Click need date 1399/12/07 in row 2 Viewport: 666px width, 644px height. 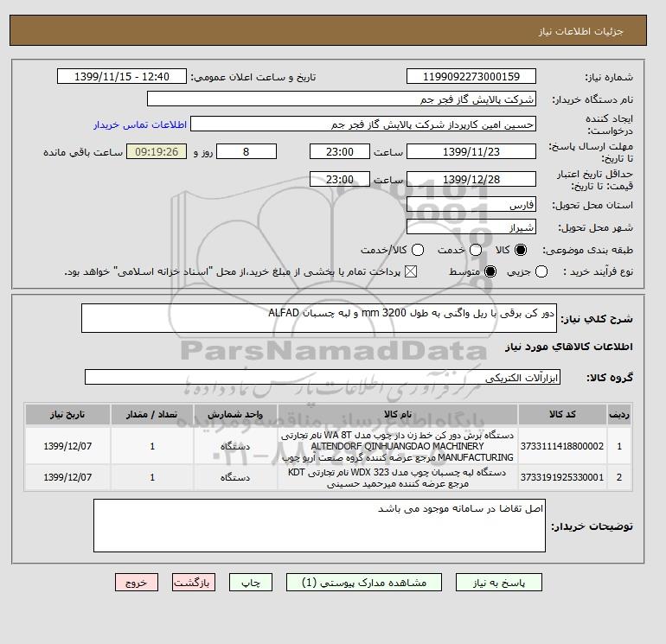coord(68,477)
